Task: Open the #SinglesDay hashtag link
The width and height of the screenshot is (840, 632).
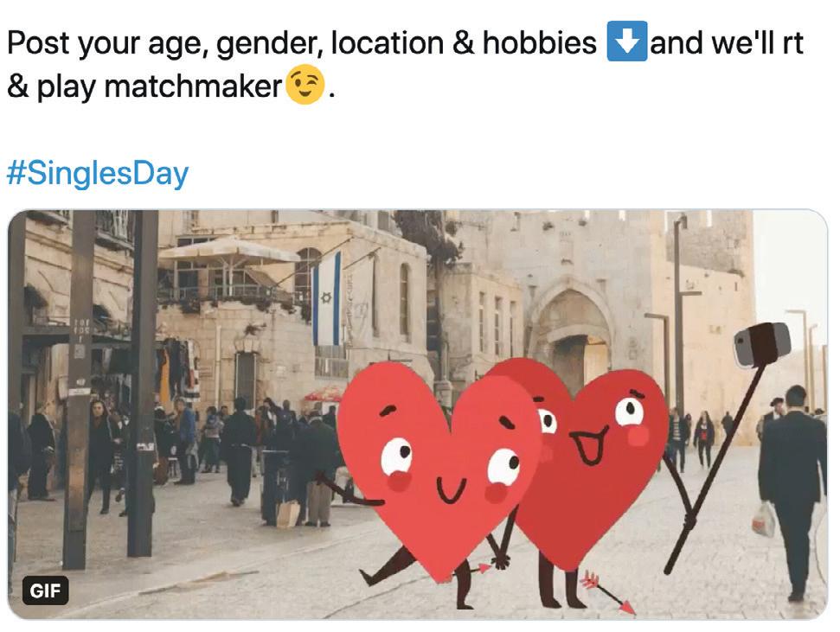Action: [98, 173]
